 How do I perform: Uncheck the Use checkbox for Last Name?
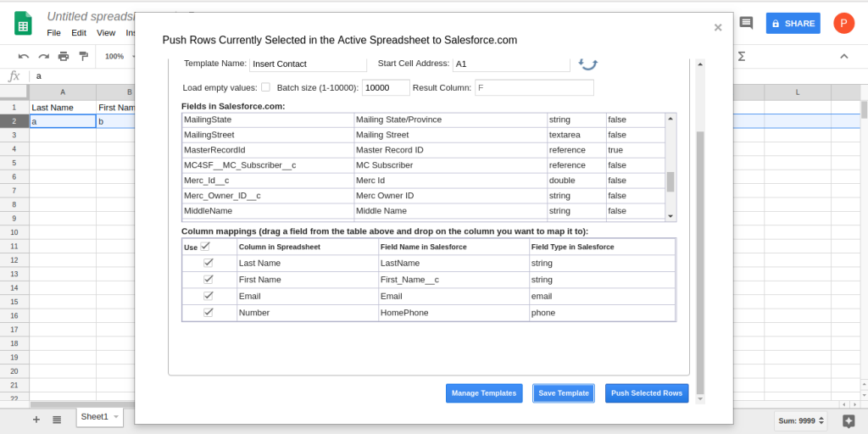[208, 263]
